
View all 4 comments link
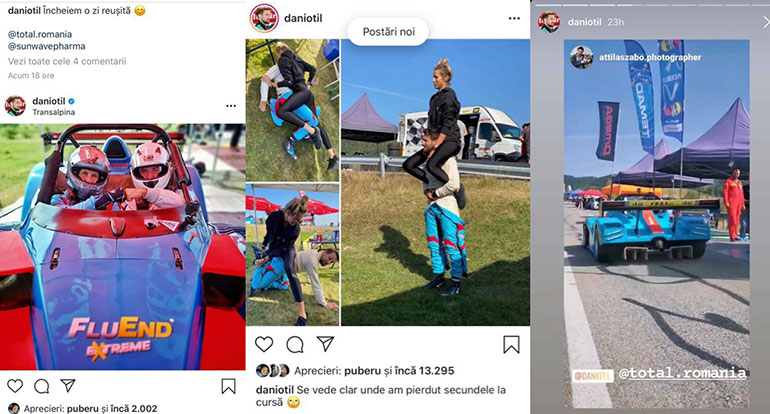click(x=67, y=61)
